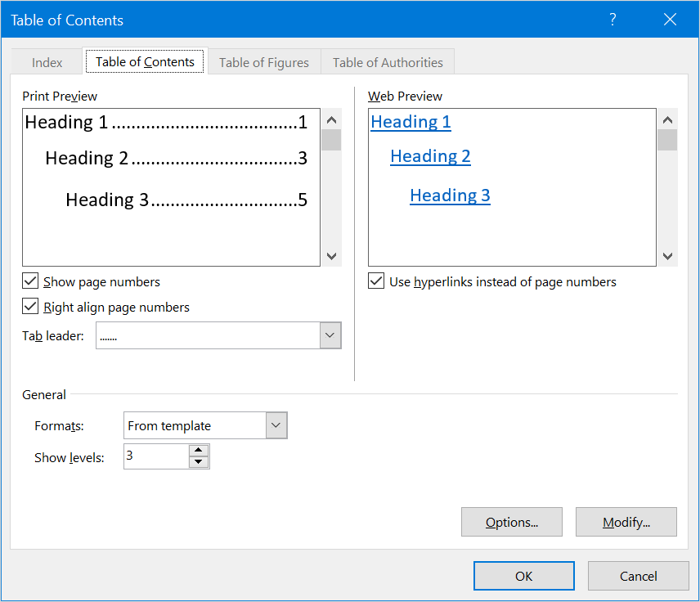Toggle Right align page numbers checkbox
The width and height of the screenshot is (700, 602).
[x=31, y=307]
